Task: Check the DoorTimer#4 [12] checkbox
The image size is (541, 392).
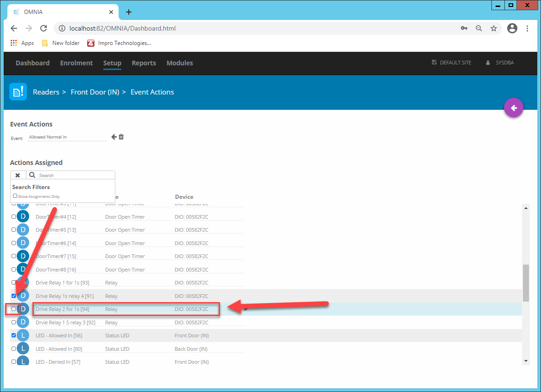Action: click(13, 216)
